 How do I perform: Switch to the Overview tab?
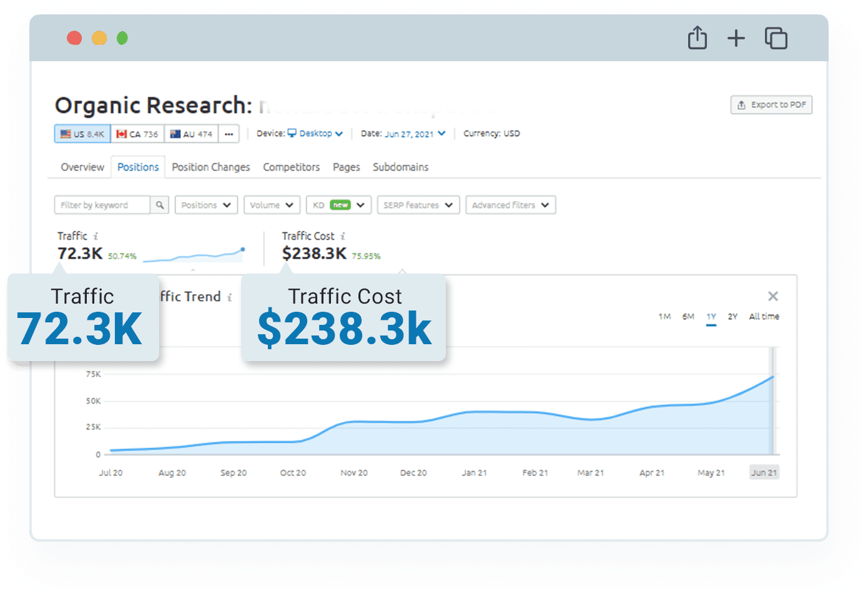pyautogui.click(x=82, y=167)
